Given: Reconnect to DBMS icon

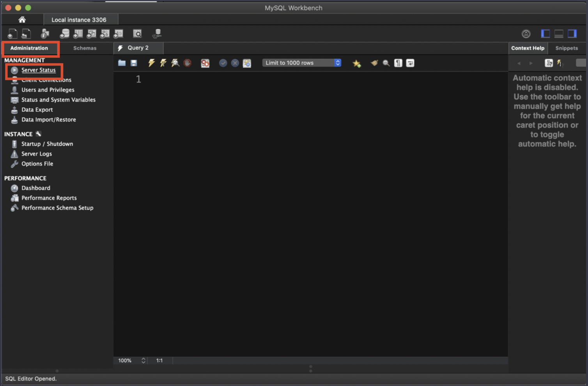Looking at the screenshot, I should coord(157,34).
